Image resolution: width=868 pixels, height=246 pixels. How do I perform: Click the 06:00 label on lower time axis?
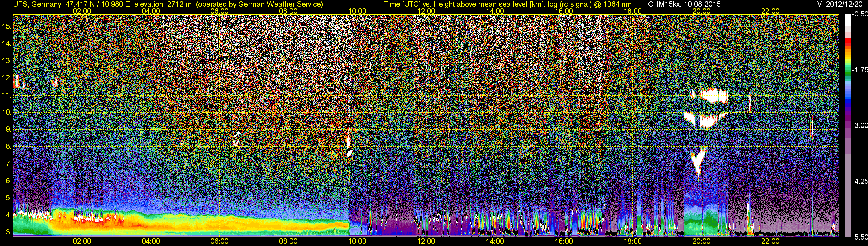(219, 241)
